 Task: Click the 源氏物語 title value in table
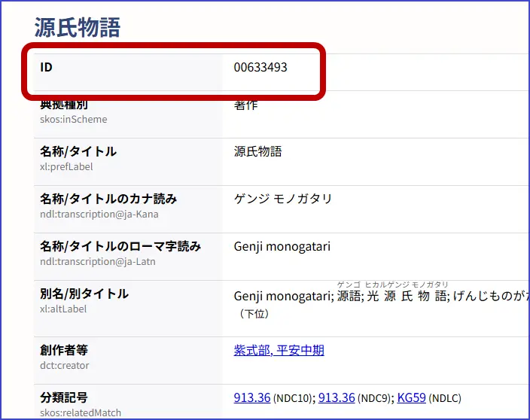click(257, 151)
